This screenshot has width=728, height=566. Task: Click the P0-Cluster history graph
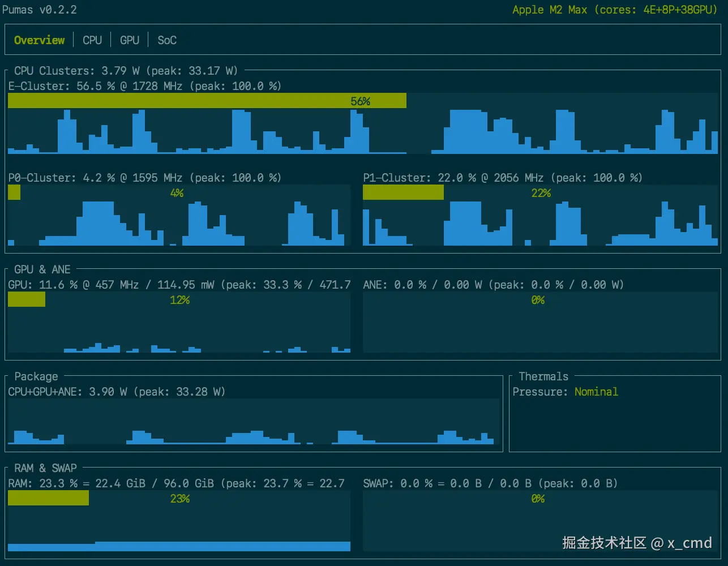(179, 223)
